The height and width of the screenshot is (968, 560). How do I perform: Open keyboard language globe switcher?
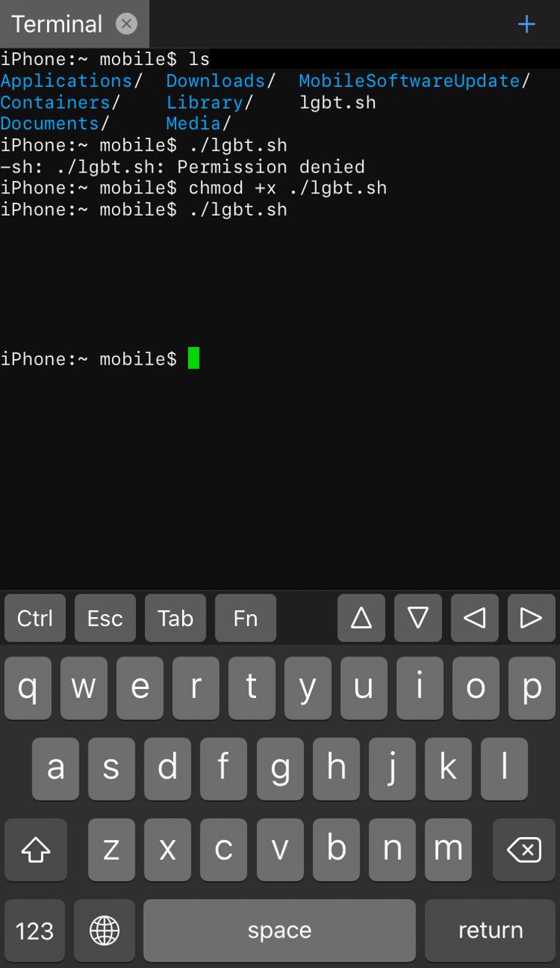point(104,930)
